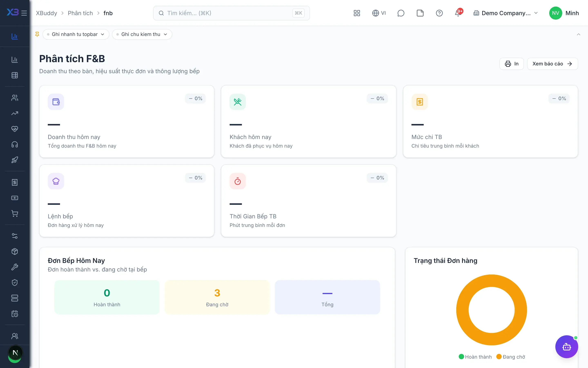Collapse the pinned notes bar chevron

tap(578, 34)
